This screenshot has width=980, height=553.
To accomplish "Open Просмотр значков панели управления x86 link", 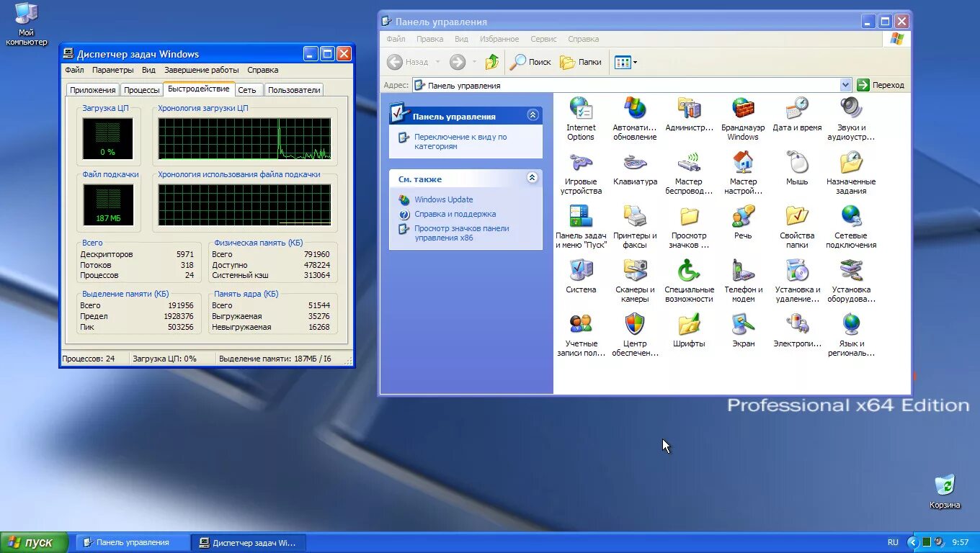I will 461,233.
